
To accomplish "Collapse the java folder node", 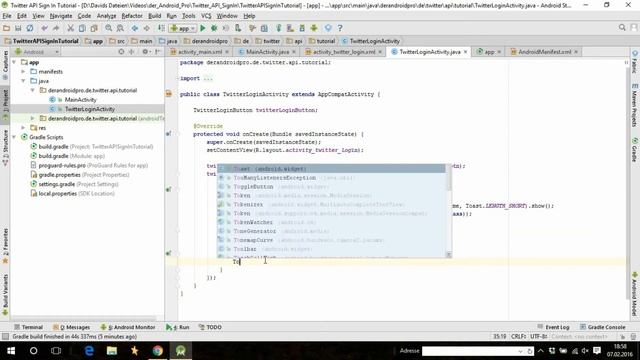I will pos(23,81).
